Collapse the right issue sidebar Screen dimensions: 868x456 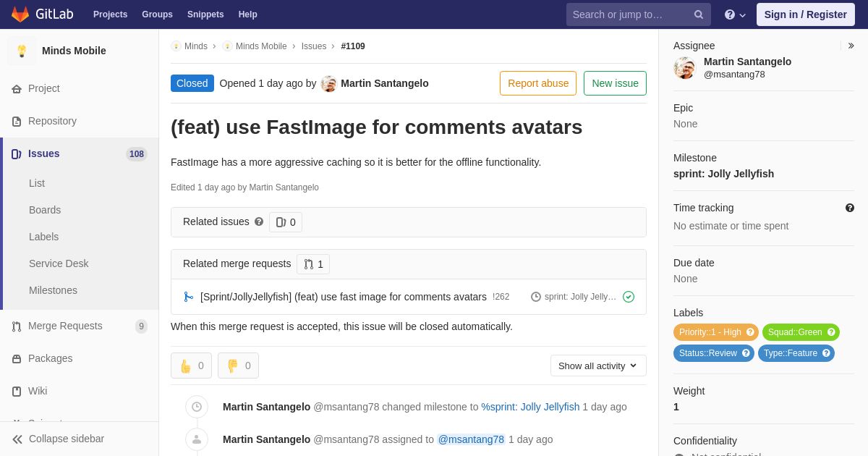tap(851, 46)
